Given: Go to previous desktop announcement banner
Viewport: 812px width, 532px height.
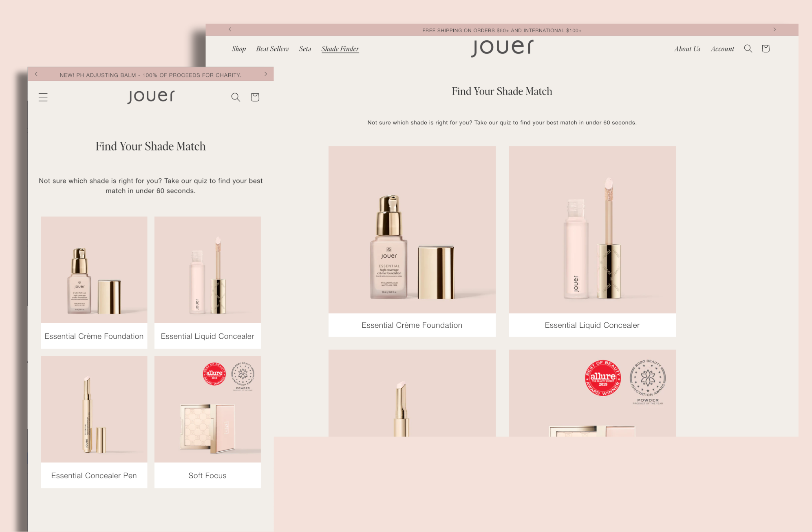Looking at the screenshot, I should [x=230, y=29].
